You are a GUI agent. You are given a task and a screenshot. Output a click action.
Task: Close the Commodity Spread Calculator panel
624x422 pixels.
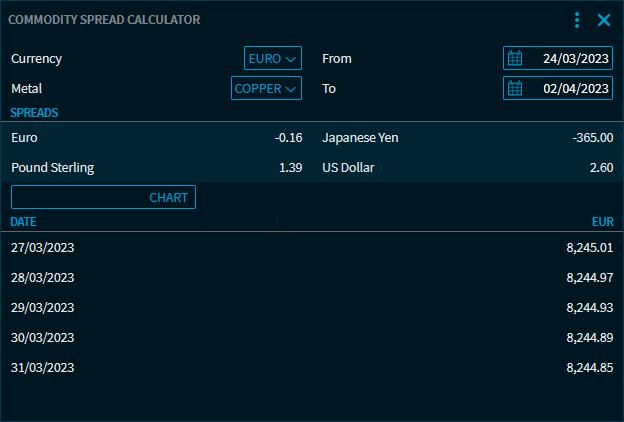(x=604, y=20)
